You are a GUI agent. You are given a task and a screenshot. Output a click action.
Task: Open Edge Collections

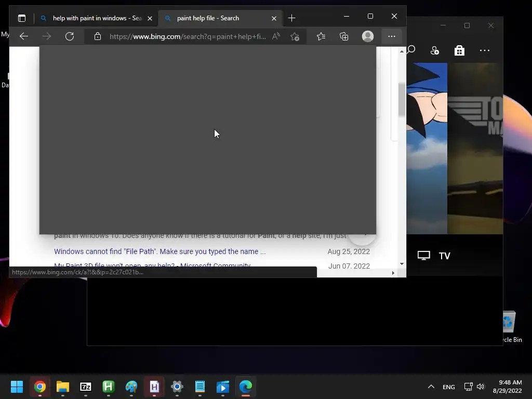(x=344, y=36)
